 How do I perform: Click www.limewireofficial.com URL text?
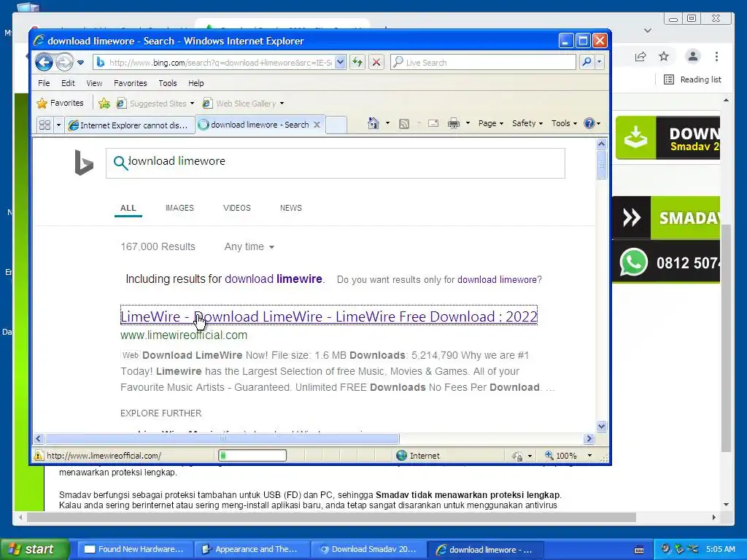coord(184,335)
